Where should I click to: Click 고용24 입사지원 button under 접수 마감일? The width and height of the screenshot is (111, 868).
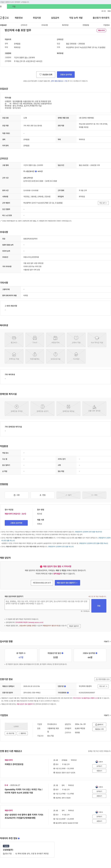pyautogui.click(x=16, y=523)
